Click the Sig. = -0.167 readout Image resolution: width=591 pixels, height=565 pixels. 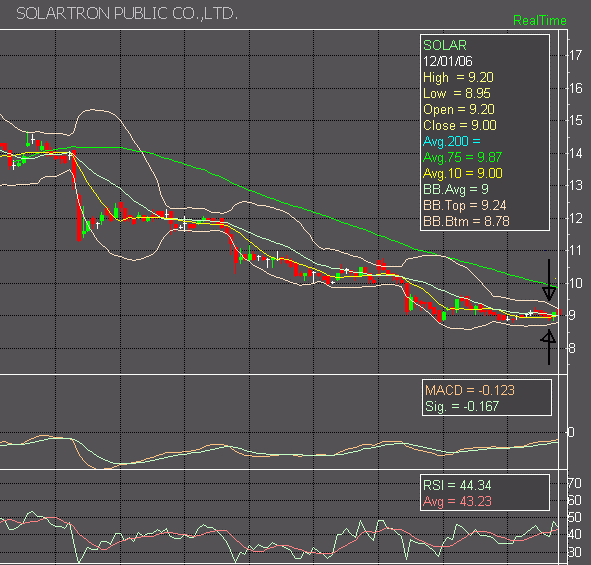[462, 406]
